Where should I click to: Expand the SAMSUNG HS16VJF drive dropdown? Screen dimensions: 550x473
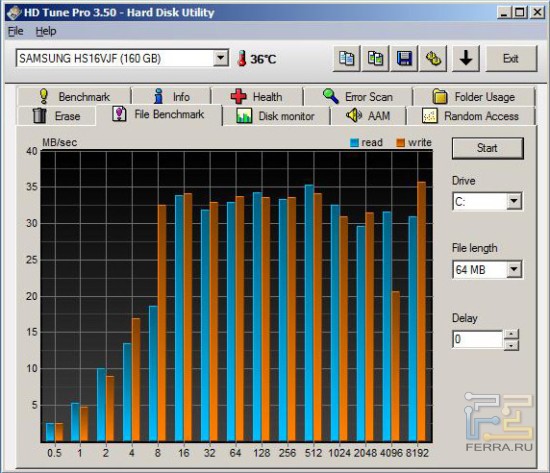coord(221,58)
